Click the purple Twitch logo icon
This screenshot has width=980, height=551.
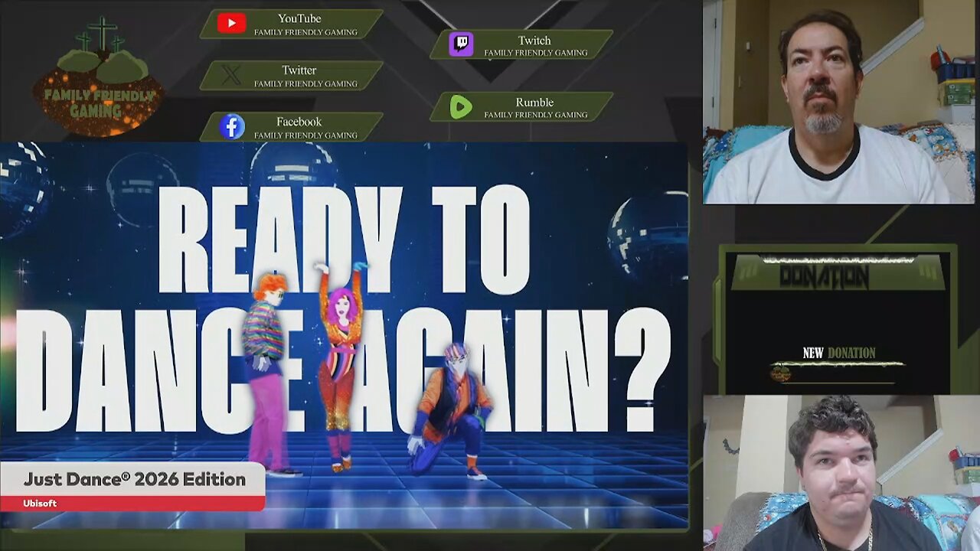pyautogui.click(x=461, y=44)
